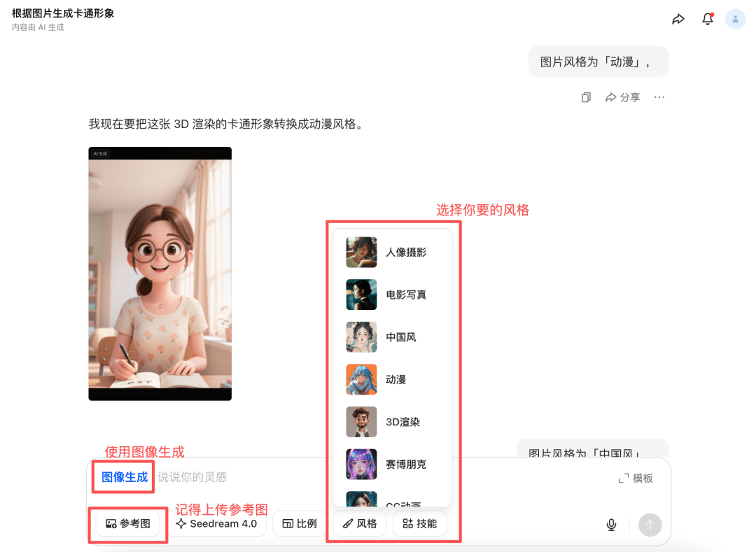The height and width of the screenshot is (552, 756).
Task: Click the microphone voice input icon
Action: [x=611, y=525]
